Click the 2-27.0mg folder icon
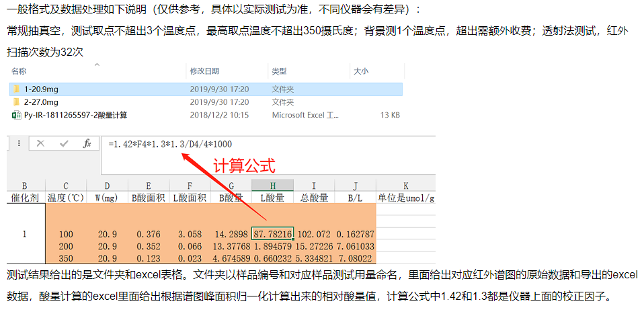Screen dimensions: 644x320 tap(16, 102)
